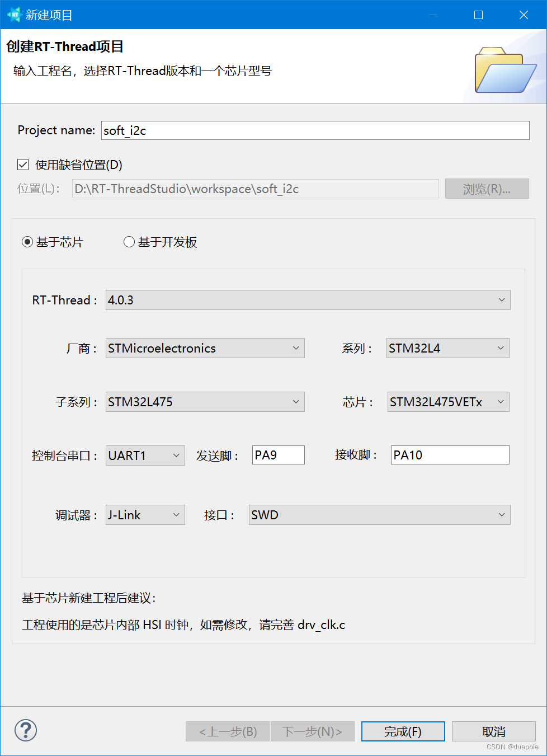Click the folder wizard image icon
The image size is (547, 756).
tap(505, 71)
